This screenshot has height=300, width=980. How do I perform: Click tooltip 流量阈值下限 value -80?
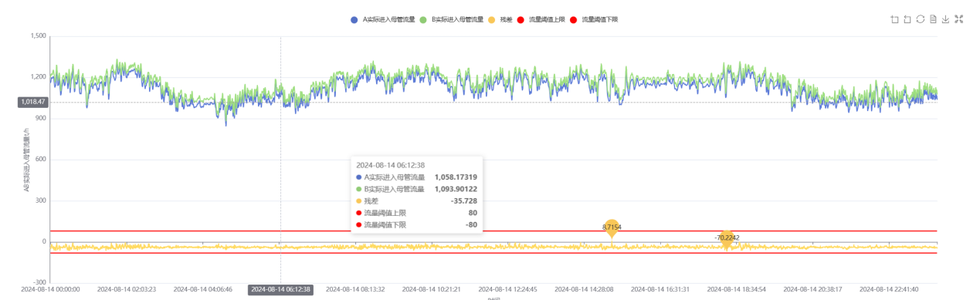pyautogui.click(x=470, y=224)
